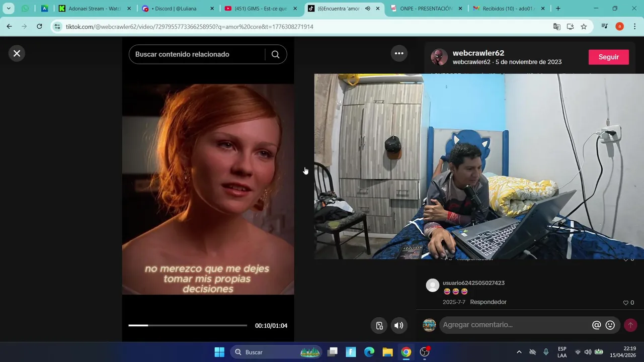Click the Agregar comentario input field

click(x=515, y=325)
